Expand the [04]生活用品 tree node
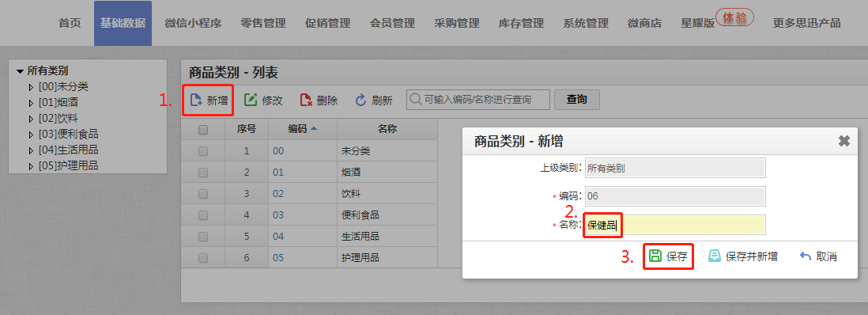Image resolution: width=868 pixels, height=315 pixels. 31,150
